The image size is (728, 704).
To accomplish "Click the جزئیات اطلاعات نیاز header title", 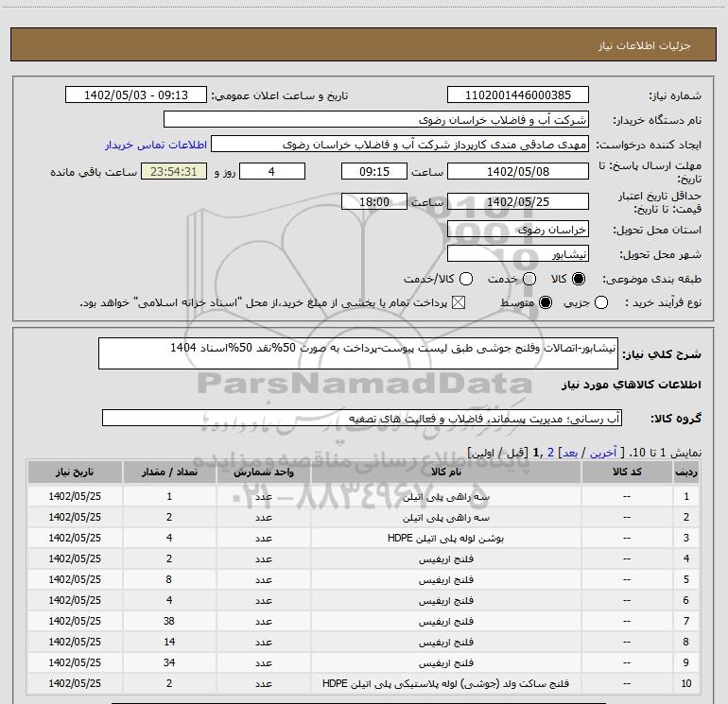I will [x=644, y=45].
